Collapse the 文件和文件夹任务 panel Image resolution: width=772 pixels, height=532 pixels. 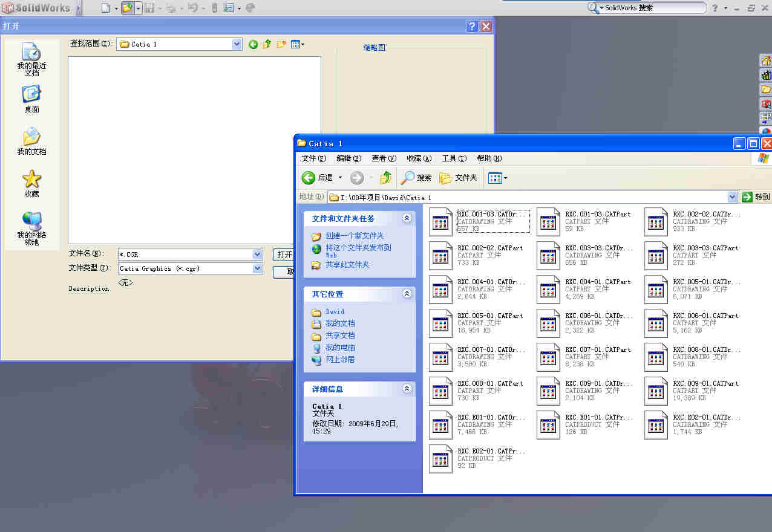[407, 218]
